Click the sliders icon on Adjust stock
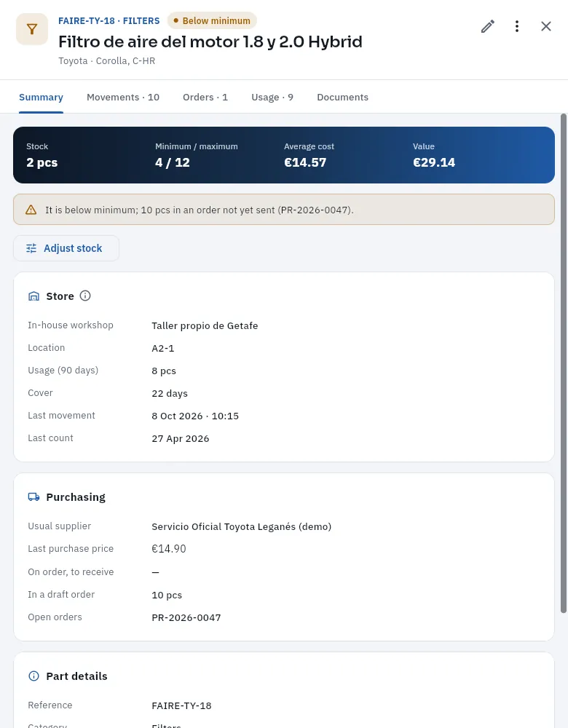This screenshot has height=728, width=568. tap(31, 248)
